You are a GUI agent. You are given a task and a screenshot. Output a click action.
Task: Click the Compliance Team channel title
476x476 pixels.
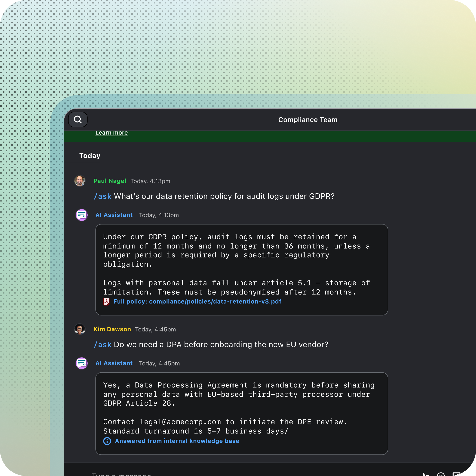(x=308, y=120)
